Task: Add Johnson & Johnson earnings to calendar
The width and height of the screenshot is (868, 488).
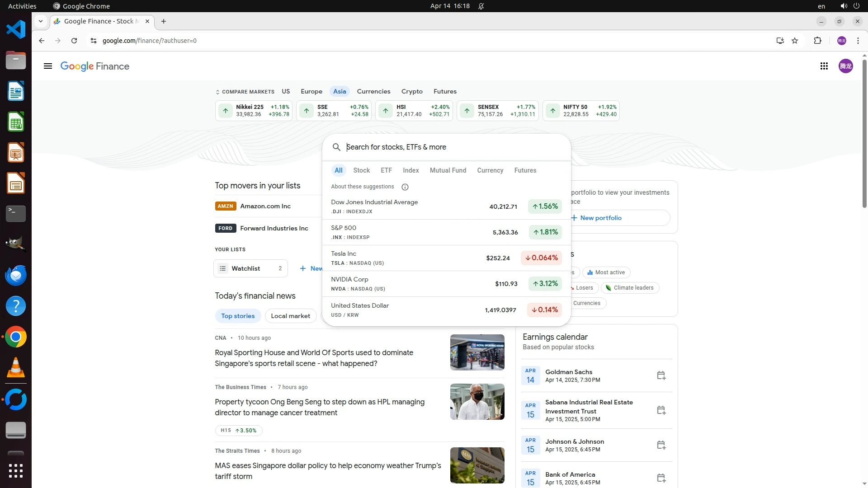Action: (x=661, y=445)
